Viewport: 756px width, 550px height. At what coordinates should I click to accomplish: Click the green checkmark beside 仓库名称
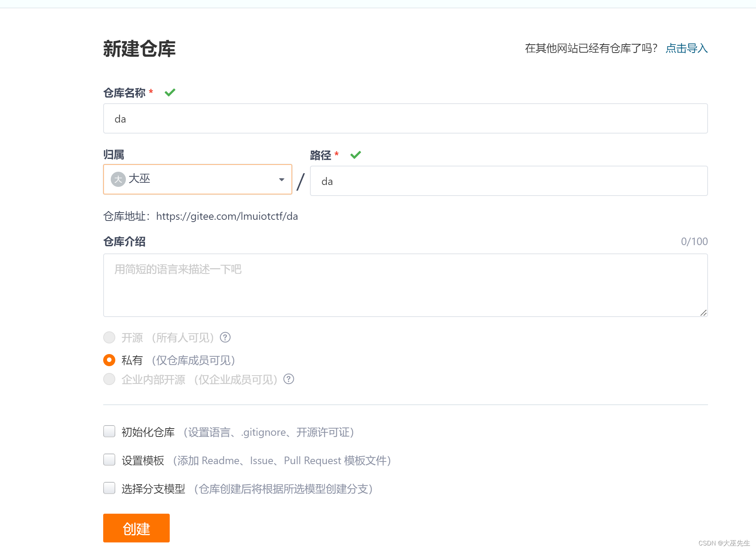point(170,92)
